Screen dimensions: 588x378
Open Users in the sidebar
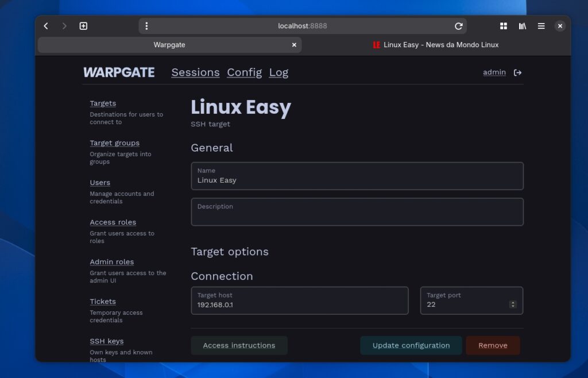click(100, 183)
